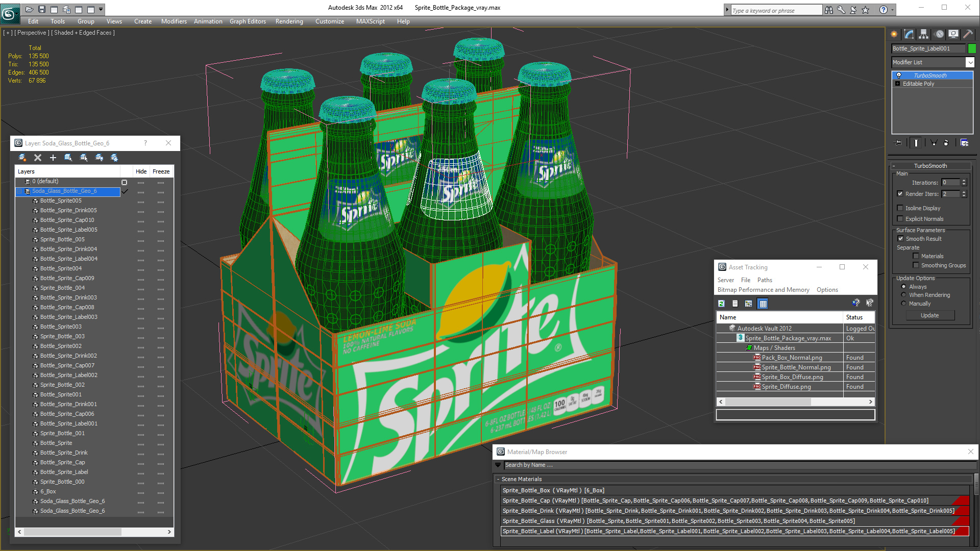Switch Asset Tracking to Tree View icon
Image resolution: width=980 pixels, height=551 pixels.
point(749,304)
